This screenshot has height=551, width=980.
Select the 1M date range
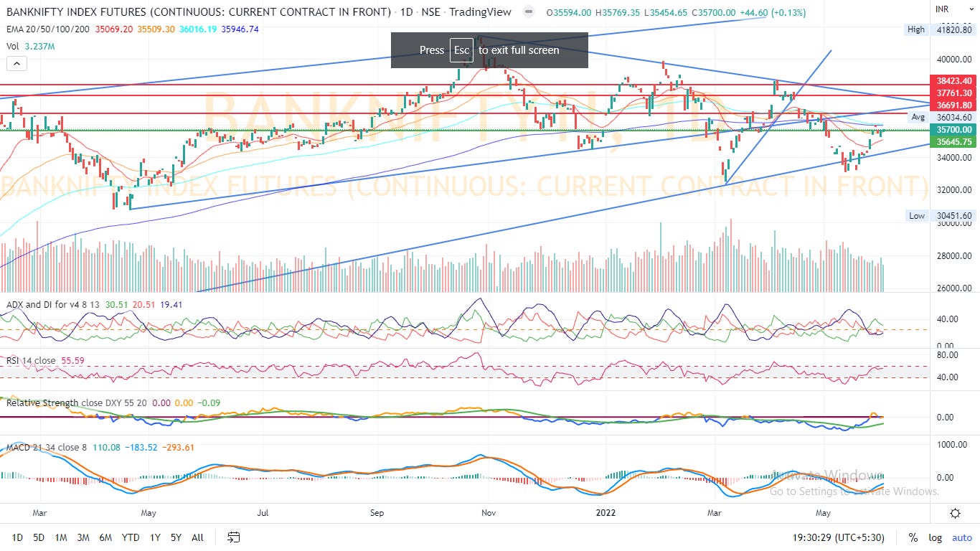(x=61, y=537)
